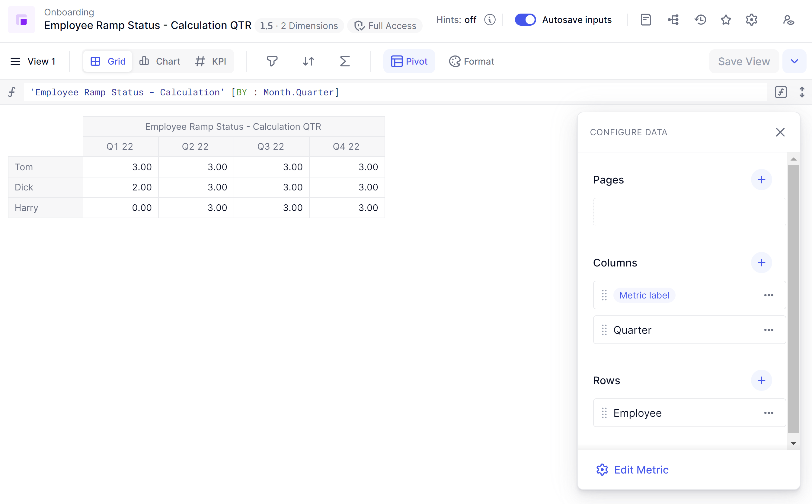Open the version history clock icon
The width and height of the screenshot is (812, 504).
[700, 20]
